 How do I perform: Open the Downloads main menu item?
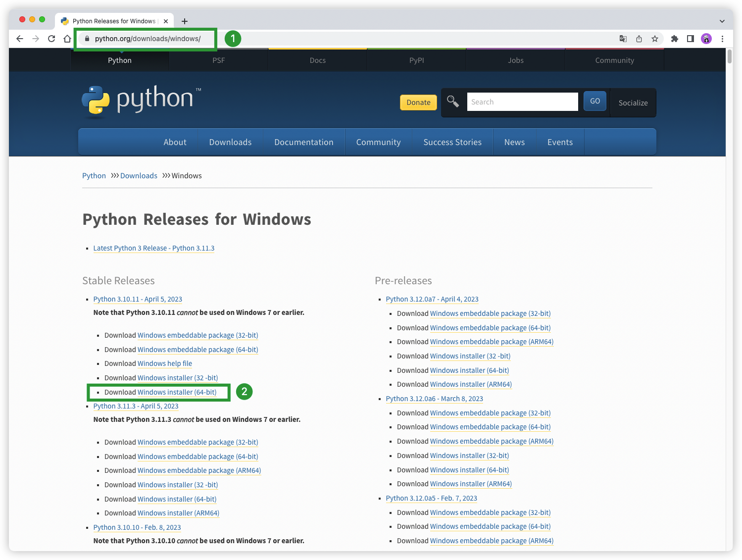230,142
